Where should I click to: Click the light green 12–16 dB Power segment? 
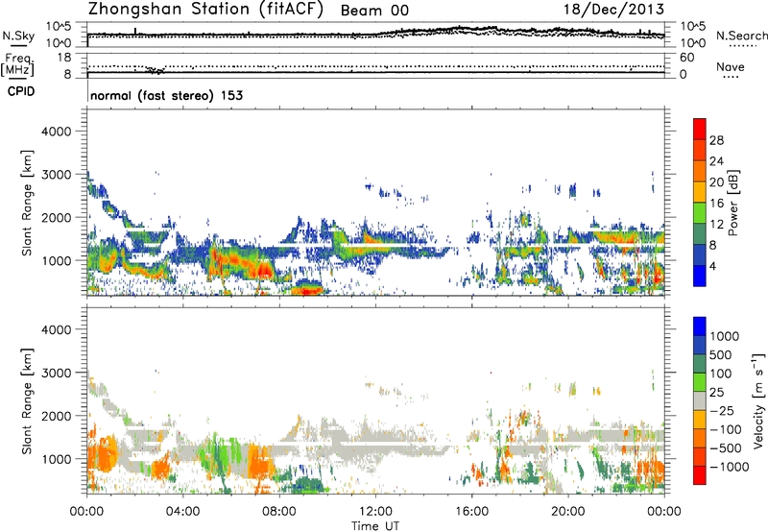700,213
